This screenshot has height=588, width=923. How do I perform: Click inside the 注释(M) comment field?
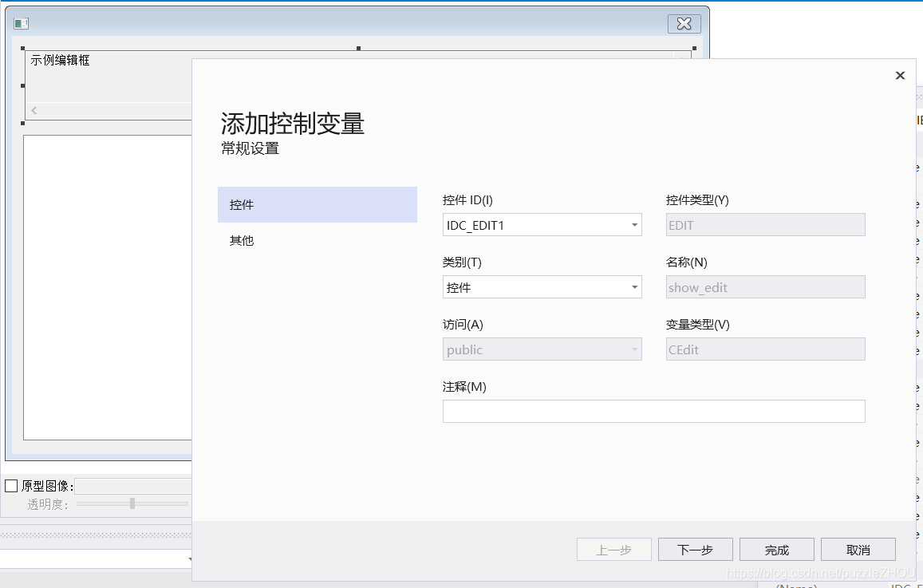point(654,411)
